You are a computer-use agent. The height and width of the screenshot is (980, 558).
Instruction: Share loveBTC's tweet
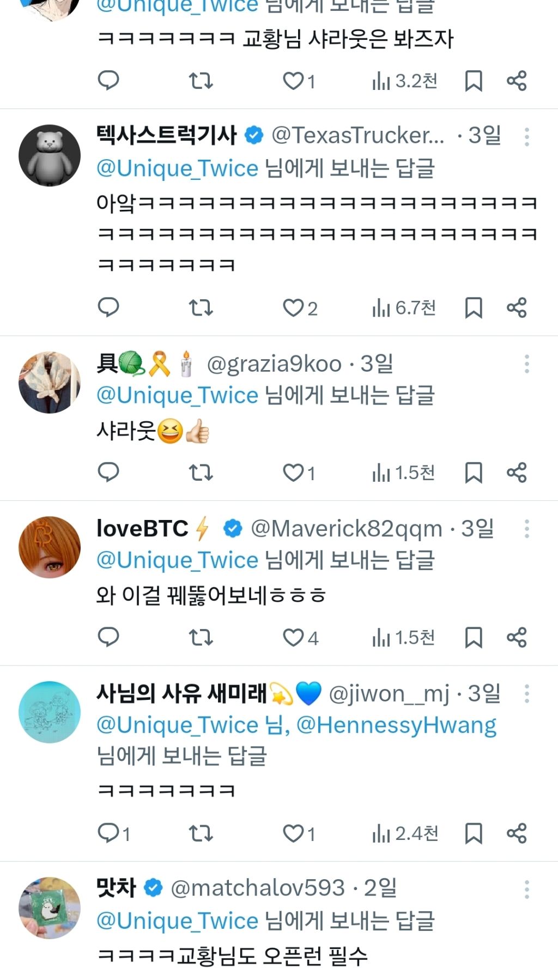click(x=516, y=637)
